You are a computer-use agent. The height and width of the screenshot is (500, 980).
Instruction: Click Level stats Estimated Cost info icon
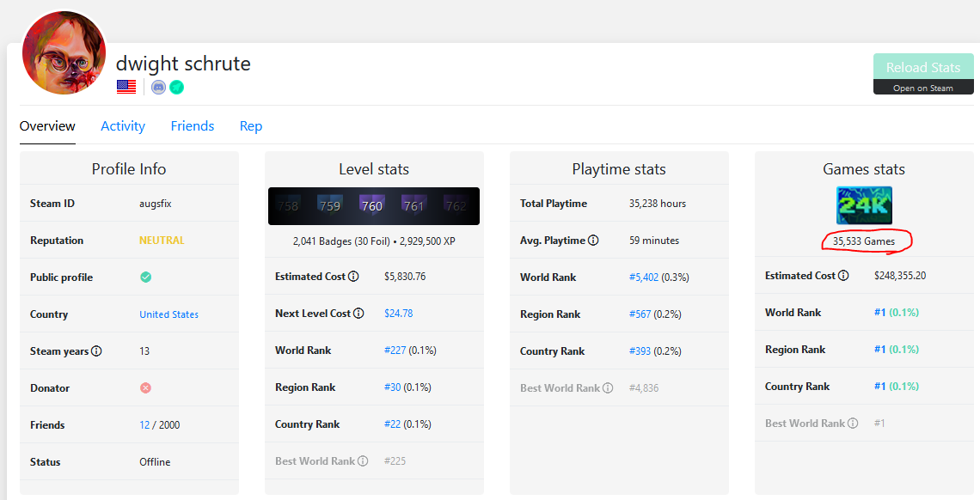click(353, 276)
